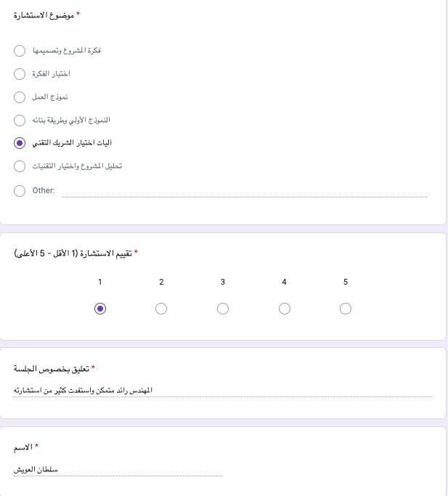Select the 'Other:' radio button

coord(20,190)
